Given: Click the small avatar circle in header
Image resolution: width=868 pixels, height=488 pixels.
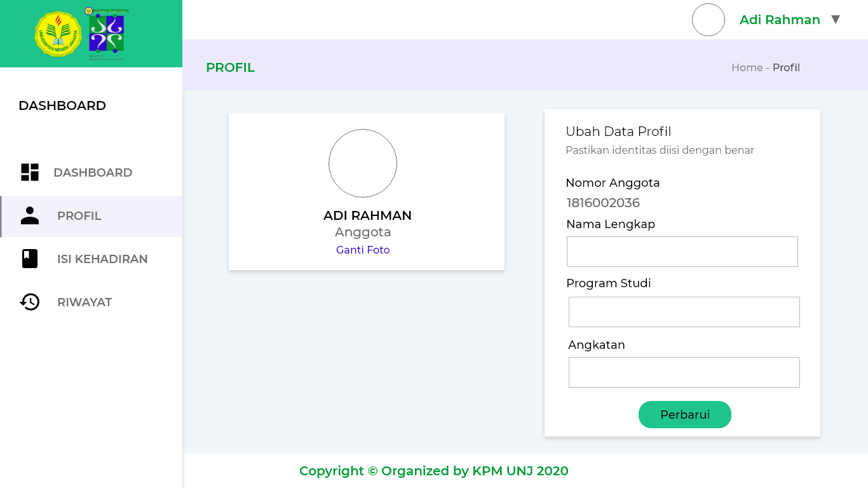Looking at the screenshot, I should [709, 20].
